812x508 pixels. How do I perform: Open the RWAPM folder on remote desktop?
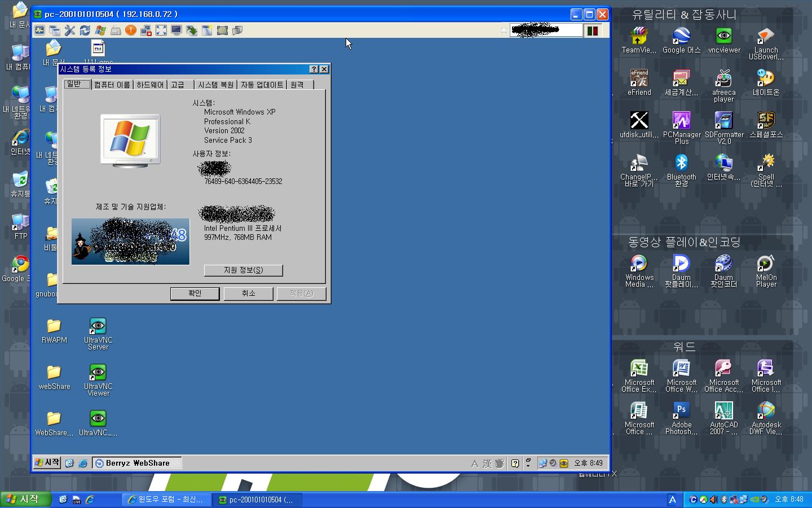[54, 331]
